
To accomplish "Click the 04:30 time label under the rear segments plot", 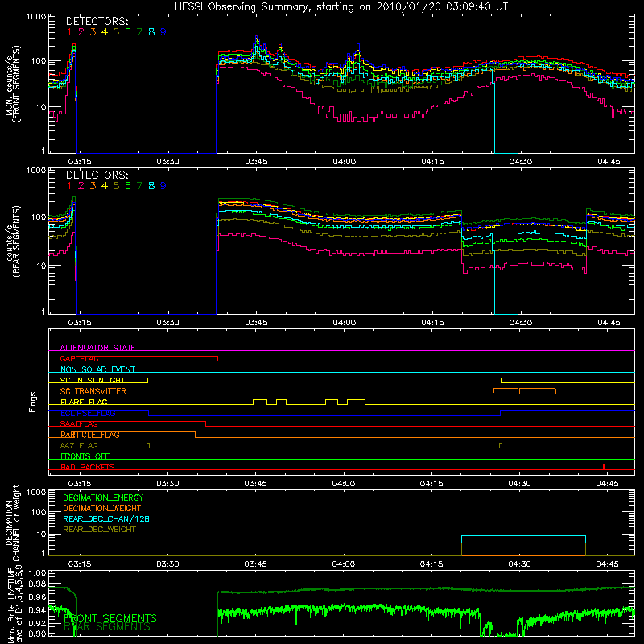I will pyautogui.click(x=521, y=323).
